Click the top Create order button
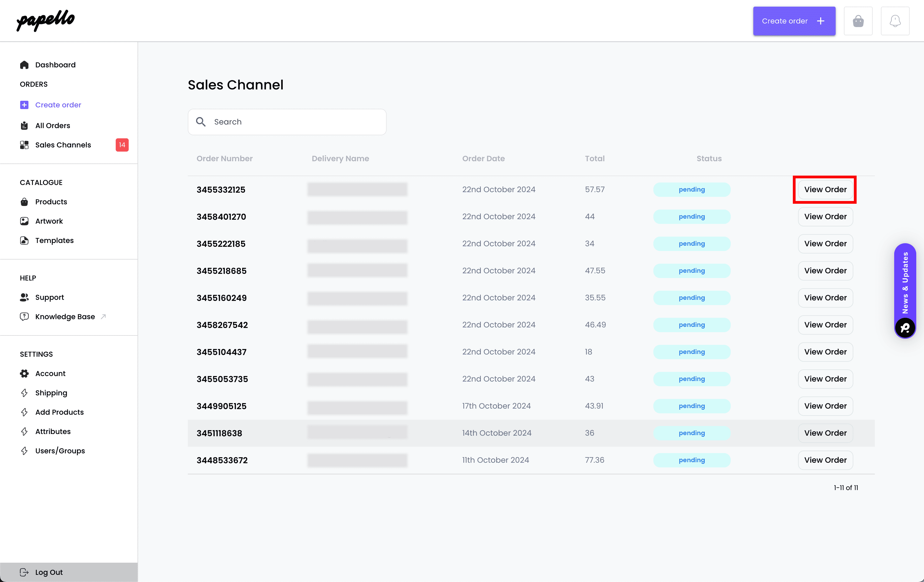Screen dimensions: 924x582 pyautogui.click(x=794, y=21)
